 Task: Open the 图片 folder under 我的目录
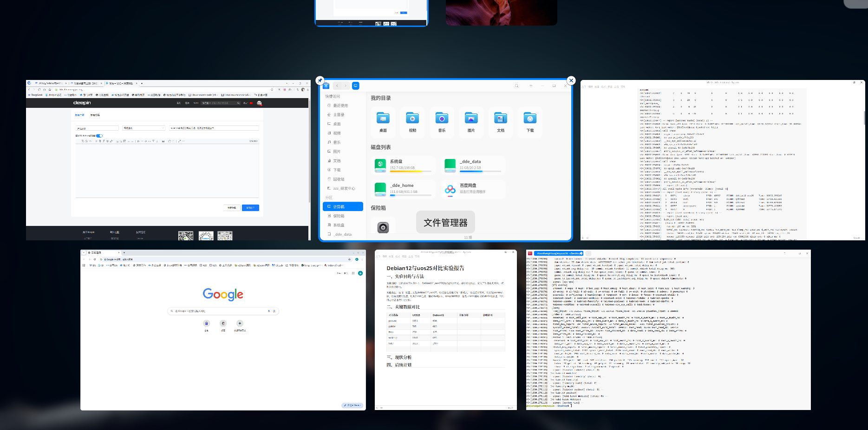point(471,122)
